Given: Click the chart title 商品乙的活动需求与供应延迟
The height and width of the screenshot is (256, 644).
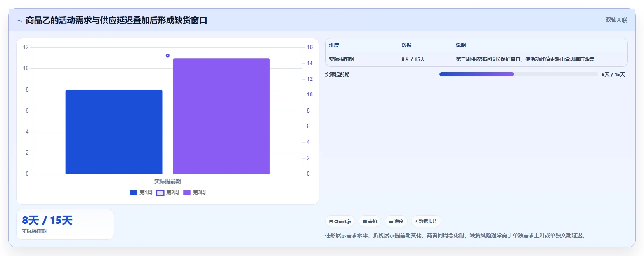Looking at the screenshot, I should click(116, 20).
